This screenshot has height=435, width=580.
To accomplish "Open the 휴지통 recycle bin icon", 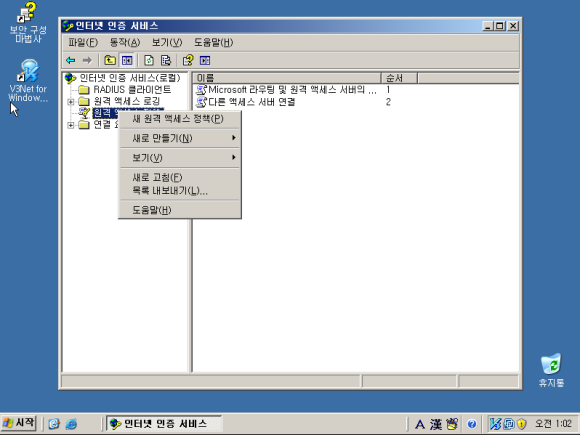I will click(x=551, y=370).
